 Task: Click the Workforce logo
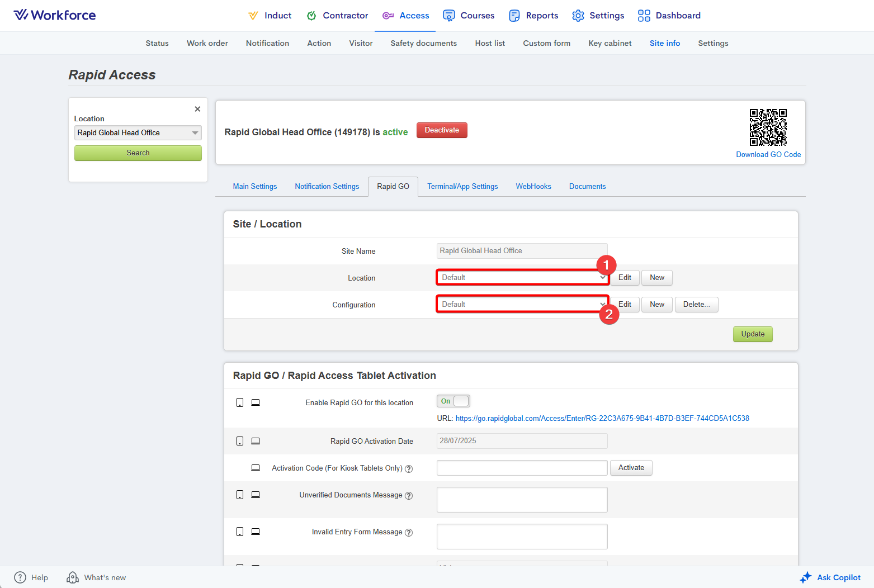pos(55,15)
